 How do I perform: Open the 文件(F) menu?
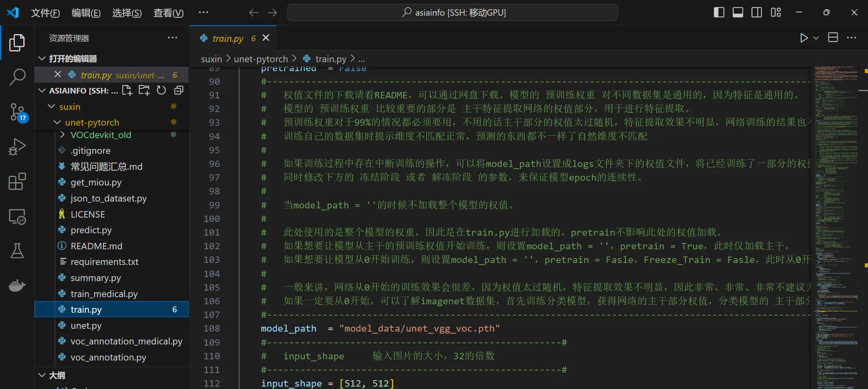click(45, 12)
